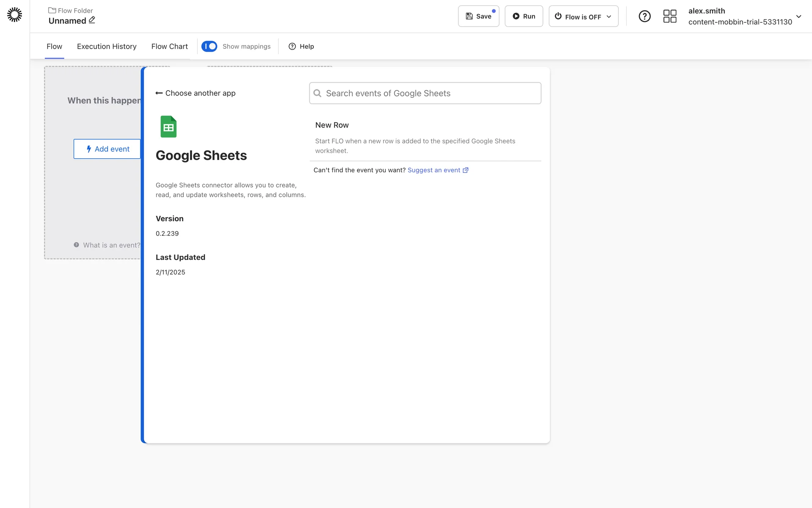The width and height of the screenshot is (812, 508).
Task: Expand the alex.smith account menu chevron
Action: (798, 17)
